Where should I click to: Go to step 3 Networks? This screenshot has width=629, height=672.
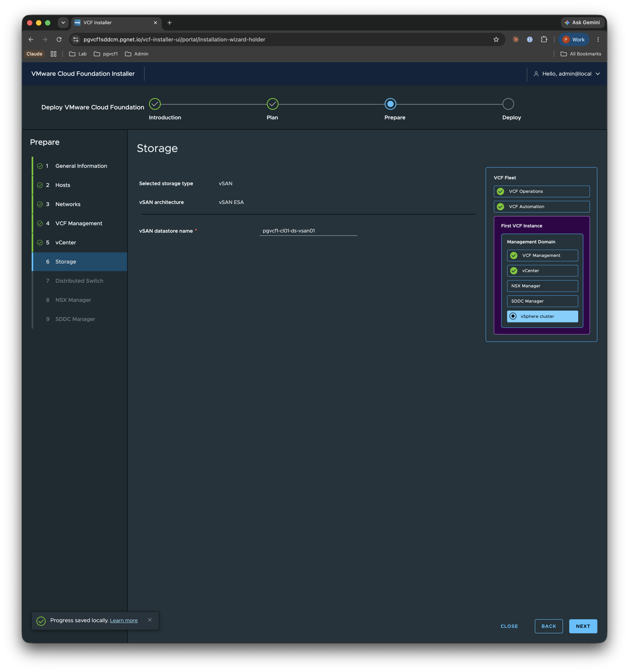[80, 204]
